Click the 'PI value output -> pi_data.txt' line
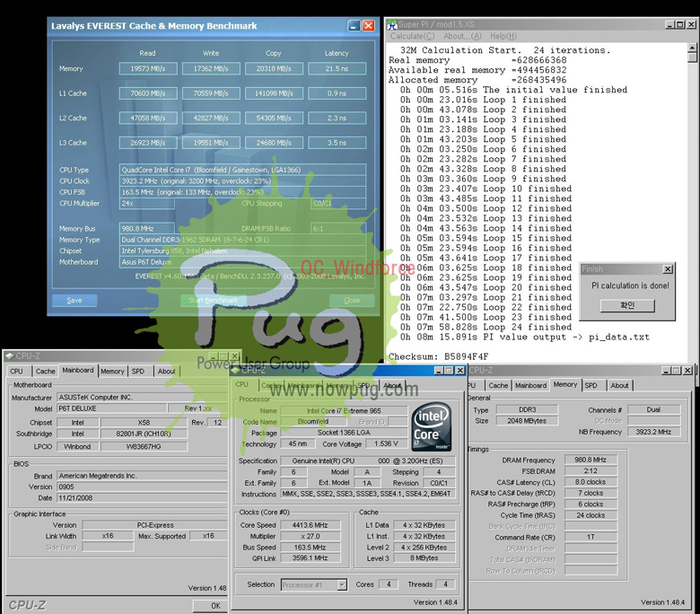The image size is (700, 614). pos(525,338)
